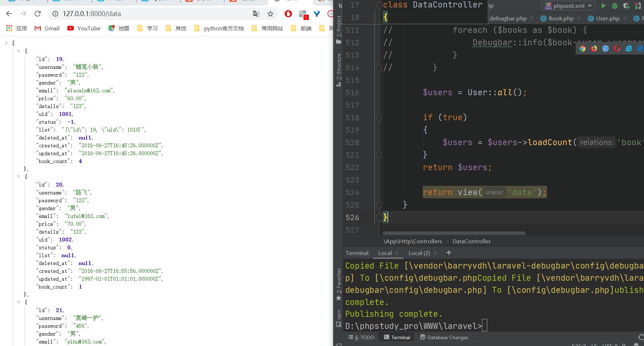
Task: Bookmark this page with star icon
Action: coord(270,14)
